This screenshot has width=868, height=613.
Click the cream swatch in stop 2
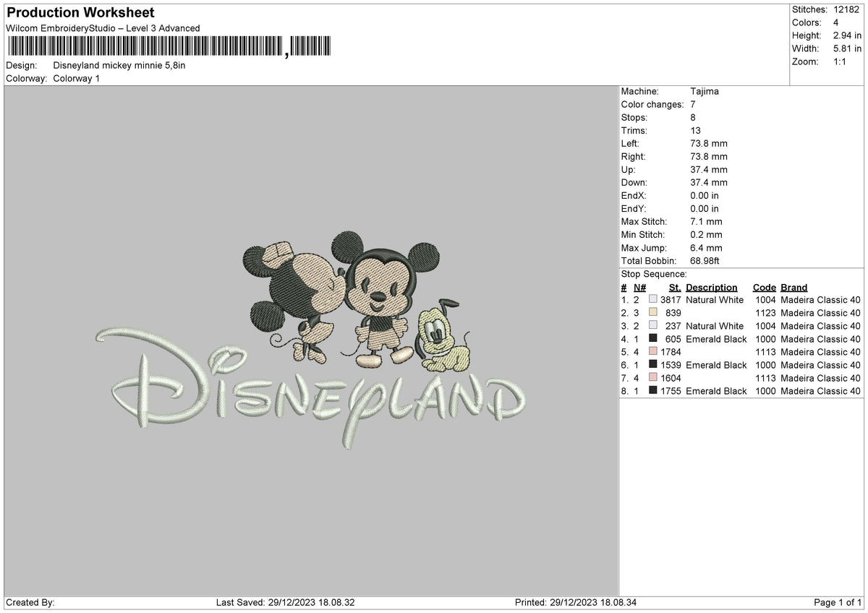point(653,313)
